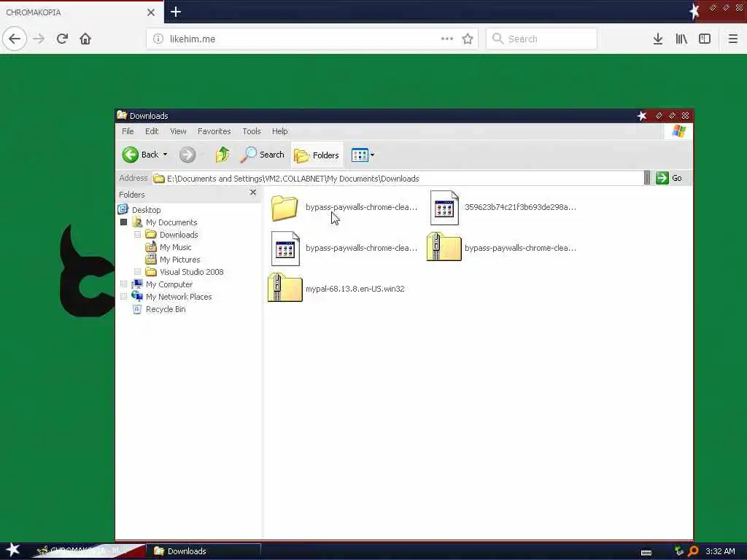Select the 359623b74c21f3b693de298a file
This screenshot has height=560, width=747.
tap(503, 208)
